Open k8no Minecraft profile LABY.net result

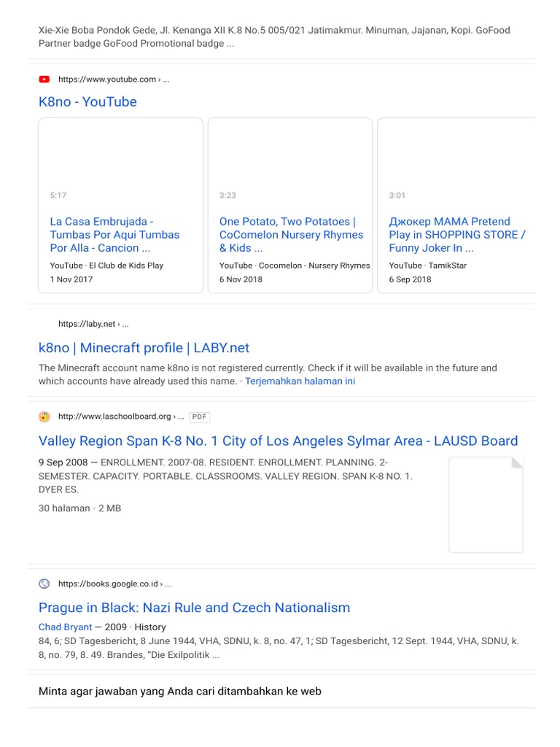click(144, 348)
